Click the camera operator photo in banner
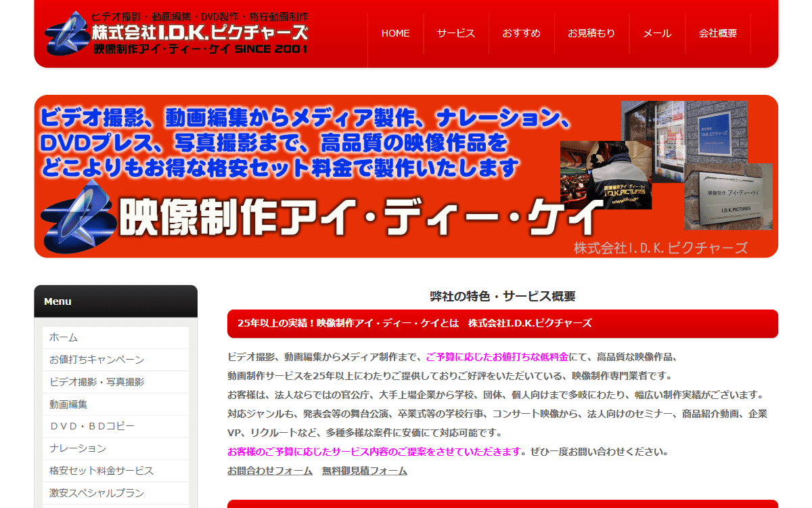 point(606,175)
